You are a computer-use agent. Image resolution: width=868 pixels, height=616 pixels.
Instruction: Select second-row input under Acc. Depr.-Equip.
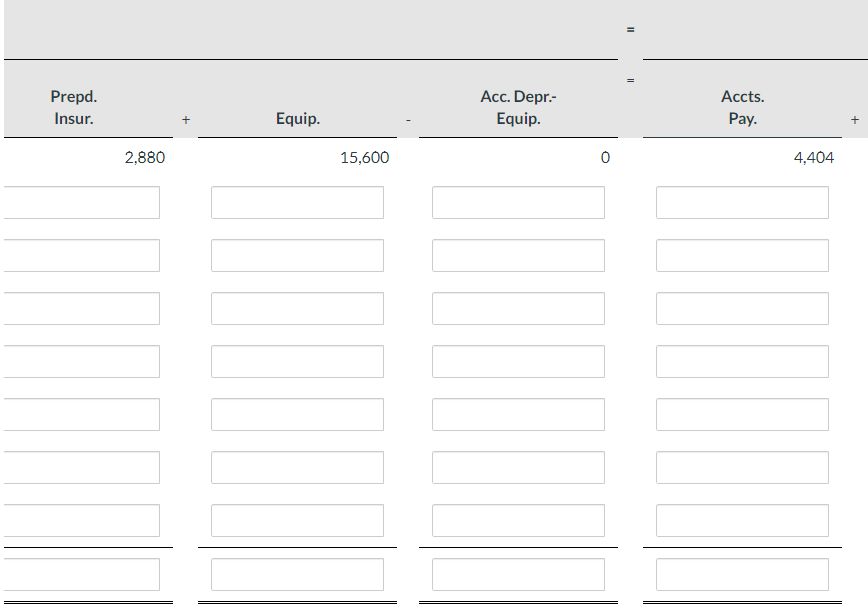click(518, 256)
